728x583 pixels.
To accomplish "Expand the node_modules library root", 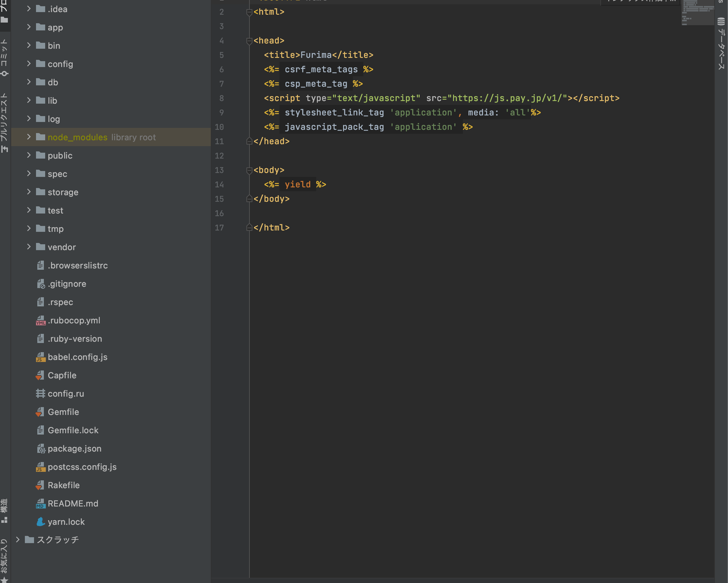I will click(29, 137).
